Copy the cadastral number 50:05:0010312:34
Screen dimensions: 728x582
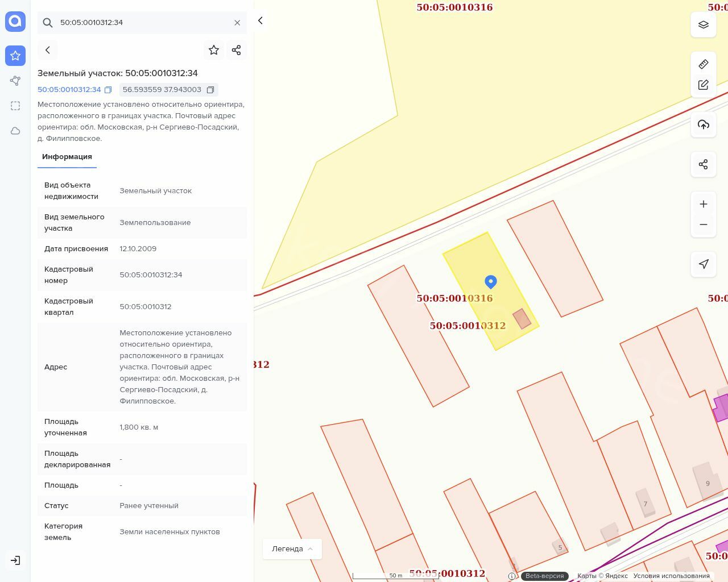point(108,90)
